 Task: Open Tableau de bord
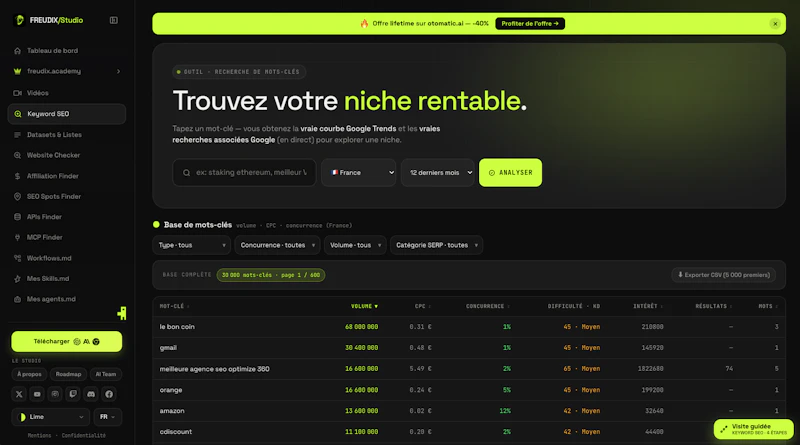point(66,51)
